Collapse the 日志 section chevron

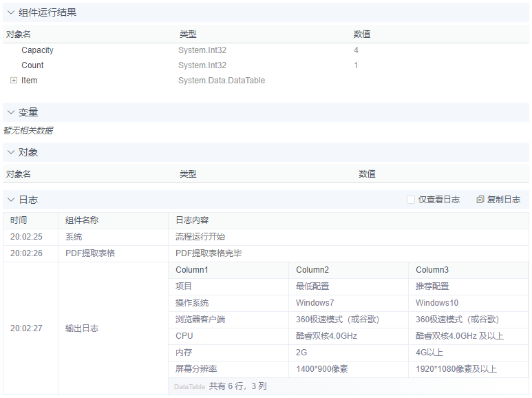(11, 200)
